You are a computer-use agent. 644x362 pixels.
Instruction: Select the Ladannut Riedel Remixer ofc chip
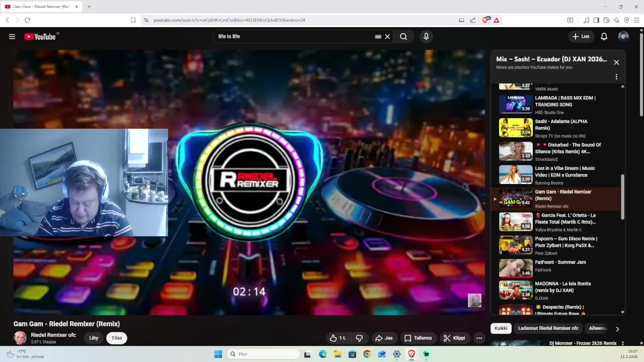(548, 328)
